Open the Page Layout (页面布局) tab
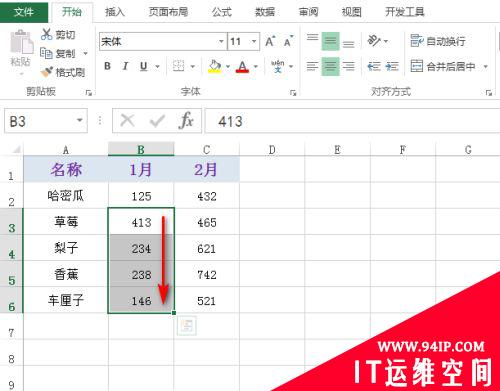This screenshot has height=391, width=500. [168, 12]
